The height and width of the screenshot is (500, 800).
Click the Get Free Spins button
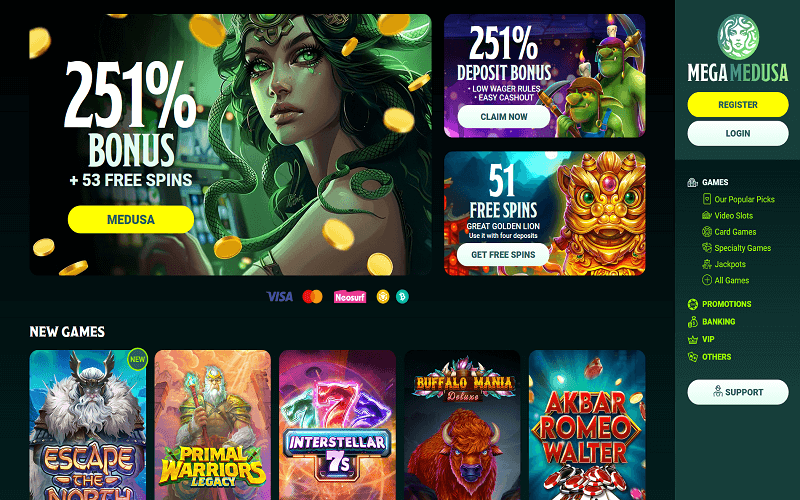[x=503, y=255]
